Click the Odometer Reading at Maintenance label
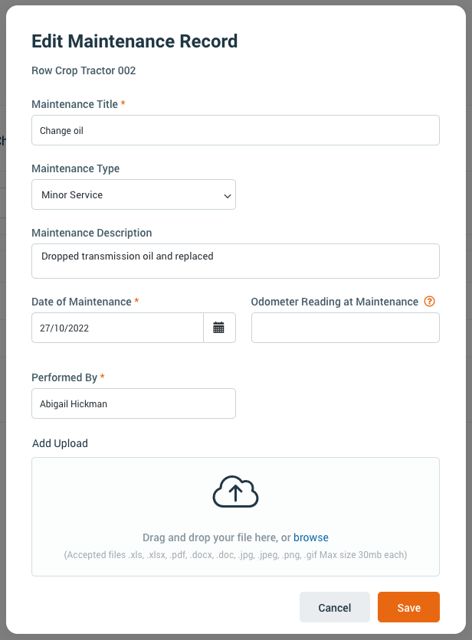This screenshot has height=640, width=472. pyautogui.click(x=335, y=302)
